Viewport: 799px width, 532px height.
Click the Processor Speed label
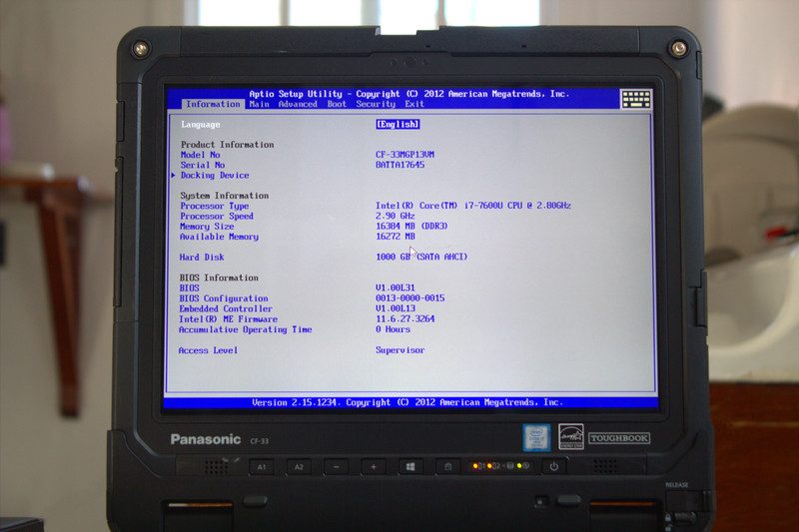tap(217, 216)
